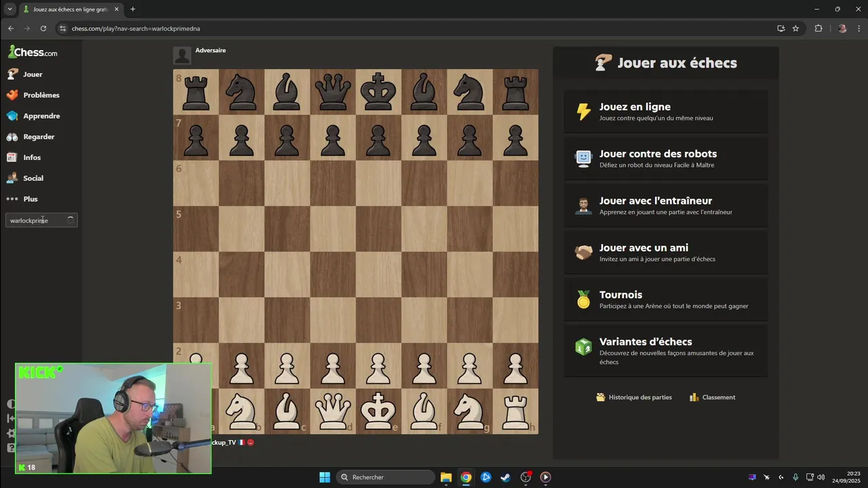Open Steam from the taskbar
Viewport: 868px width, 488px height.
(x=505, y=477)
